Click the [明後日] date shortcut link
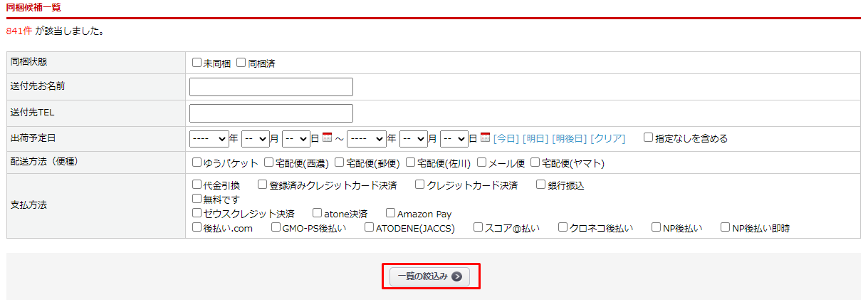This screenshot has height=300, width=868. tap(569, 138)
